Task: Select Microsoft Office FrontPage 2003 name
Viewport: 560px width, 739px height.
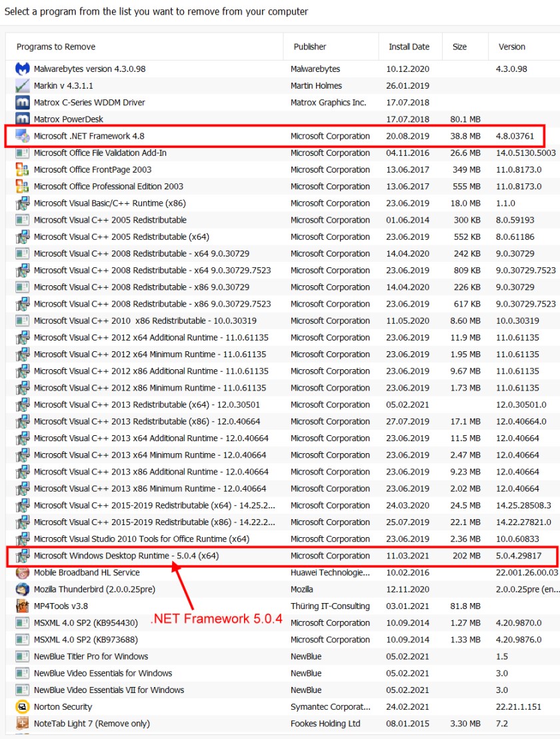Action: click(x=93, y=170)
